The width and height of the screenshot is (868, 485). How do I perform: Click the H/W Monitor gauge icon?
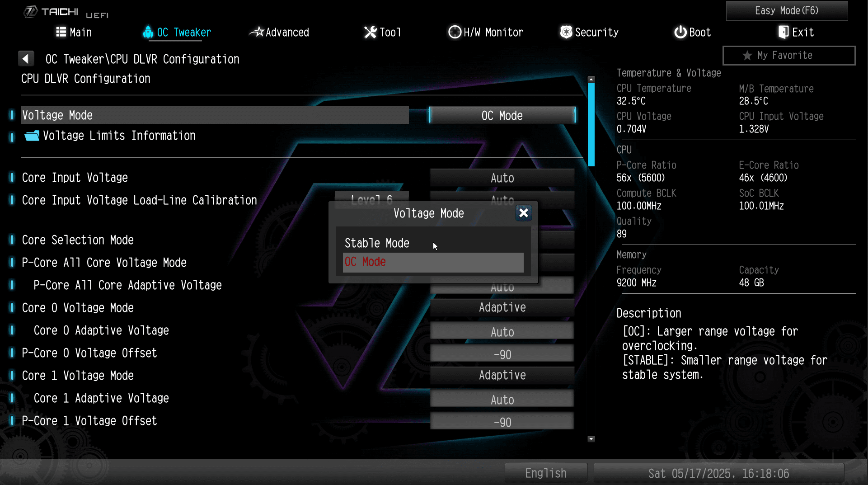(455, 32)
